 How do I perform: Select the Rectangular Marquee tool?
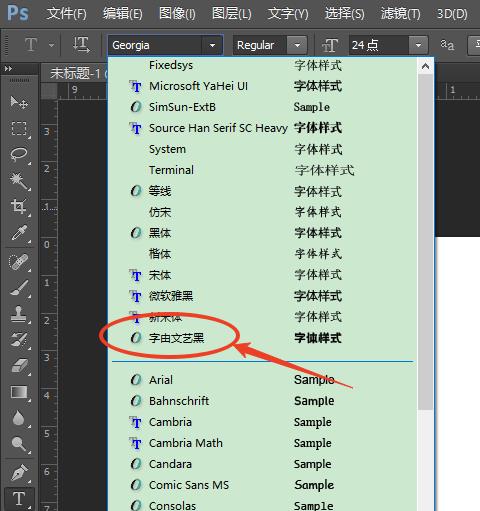[x=19, y=128]
